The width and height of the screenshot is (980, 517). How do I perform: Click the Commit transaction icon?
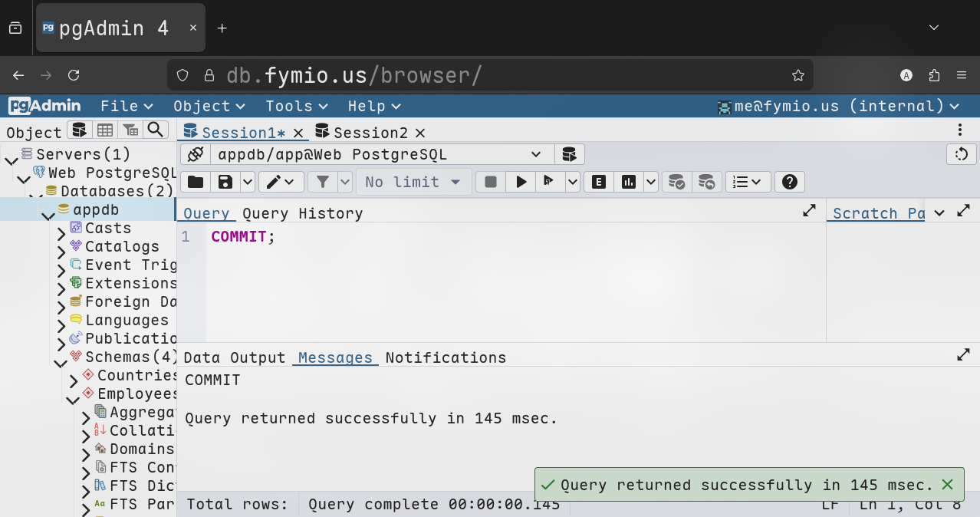(676, 182)
